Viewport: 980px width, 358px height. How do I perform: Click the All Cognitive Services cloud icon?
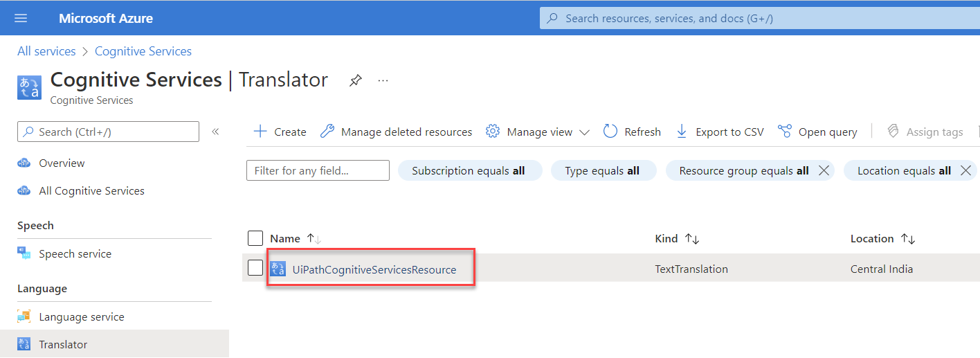pos(24,191)
